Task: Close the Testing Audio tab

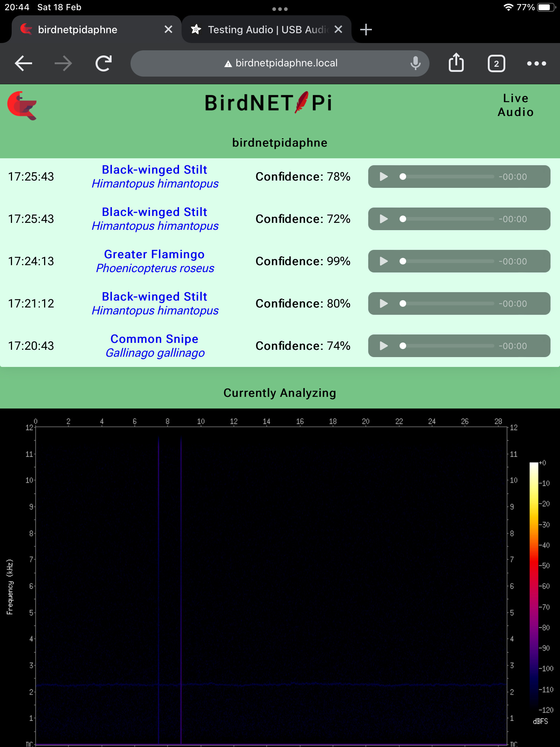Action: [338, 30]
